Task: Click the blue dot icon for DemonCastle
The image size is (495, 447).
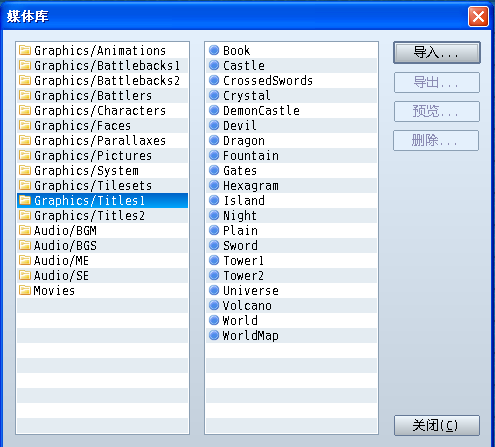Action: (x=214, y=110)
